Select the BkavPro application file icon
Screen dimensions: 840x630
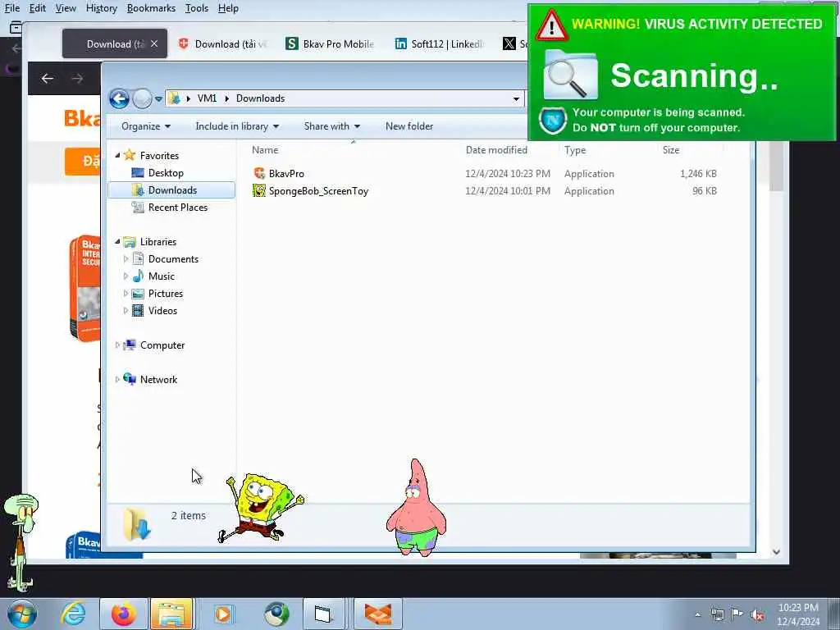[259, 173]
